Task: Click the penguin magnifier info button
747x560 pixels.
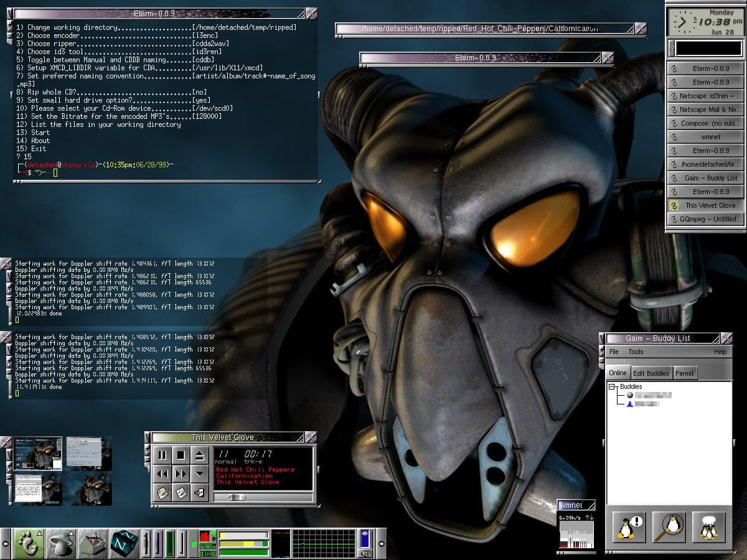Action: coord(669,528)
